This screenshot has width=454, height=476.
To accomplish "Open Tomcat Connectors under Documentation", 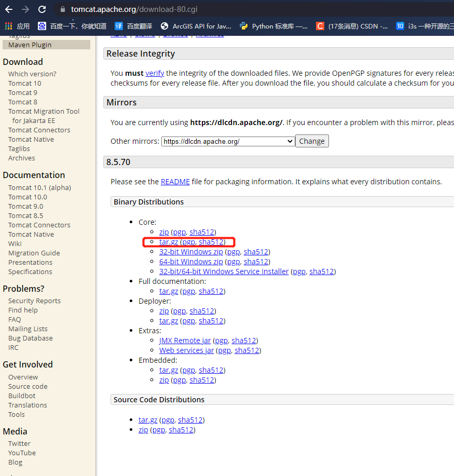I will pos(39,225).
